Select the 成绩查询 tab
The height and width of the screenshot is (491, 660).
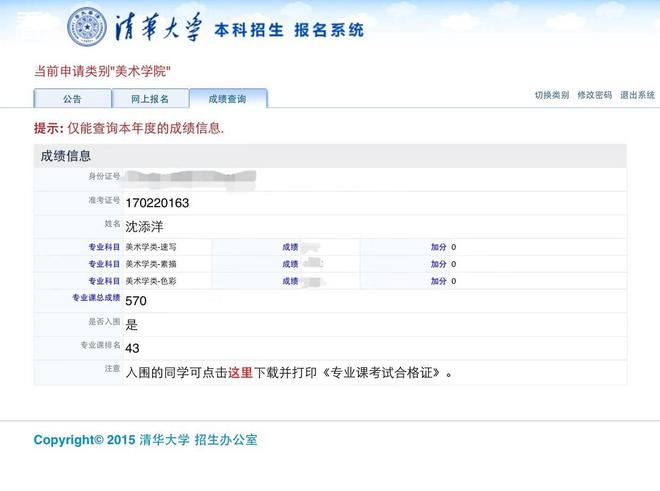227,99
